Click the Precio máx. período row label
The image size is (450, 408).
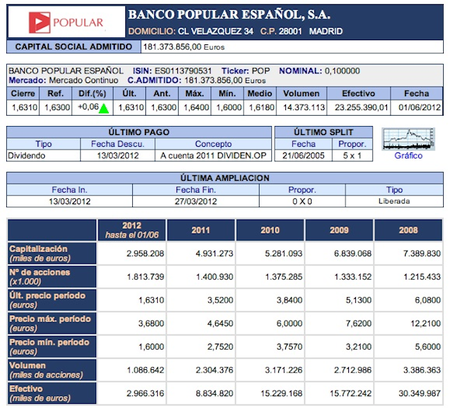pyautogui.click(x=52, y=323)
